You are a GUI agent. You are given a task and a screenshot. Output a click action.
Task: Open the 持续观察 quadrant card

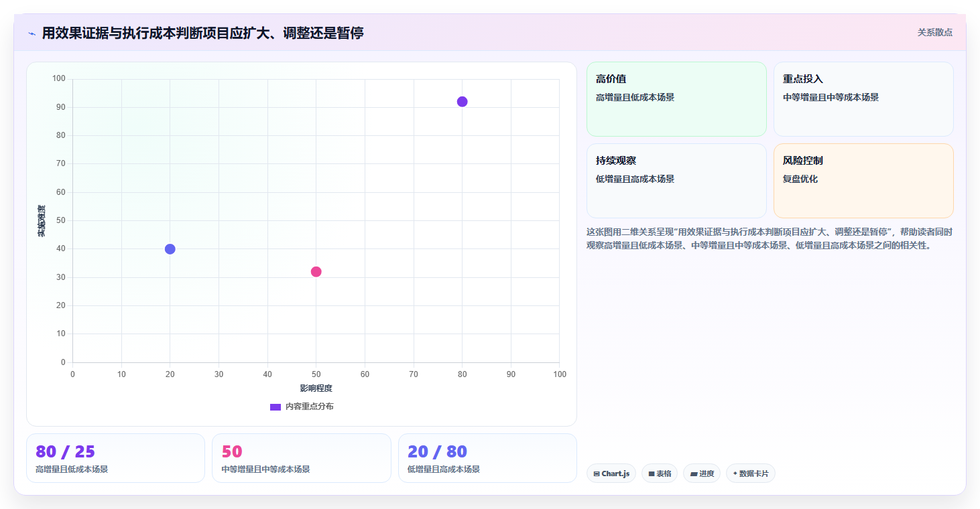pyautogui.click(x=676, y=181)
